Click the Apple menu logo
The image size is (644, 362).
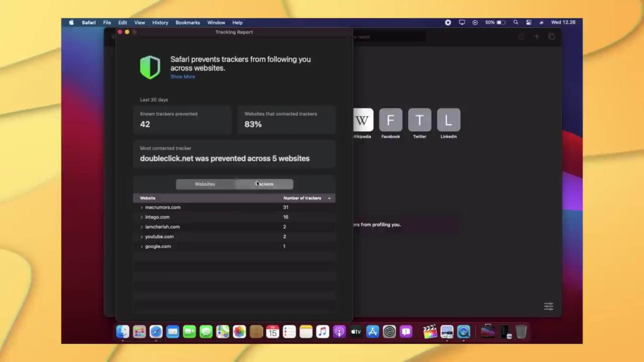click(71, 22)
